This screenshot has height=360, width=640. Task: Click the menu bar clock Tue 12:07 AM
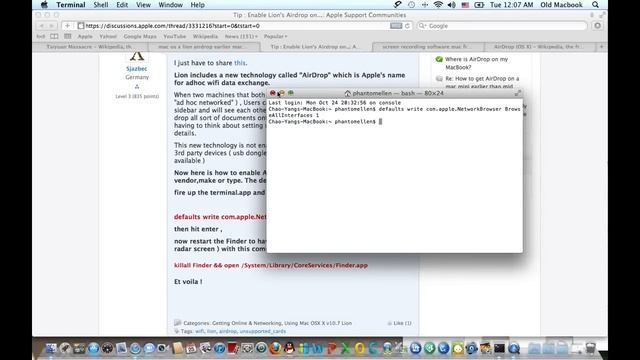coord(511,5)
